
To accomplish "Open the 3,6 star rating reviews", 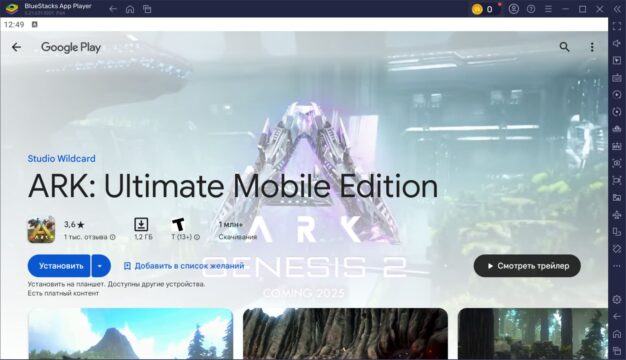I will 74,225.
